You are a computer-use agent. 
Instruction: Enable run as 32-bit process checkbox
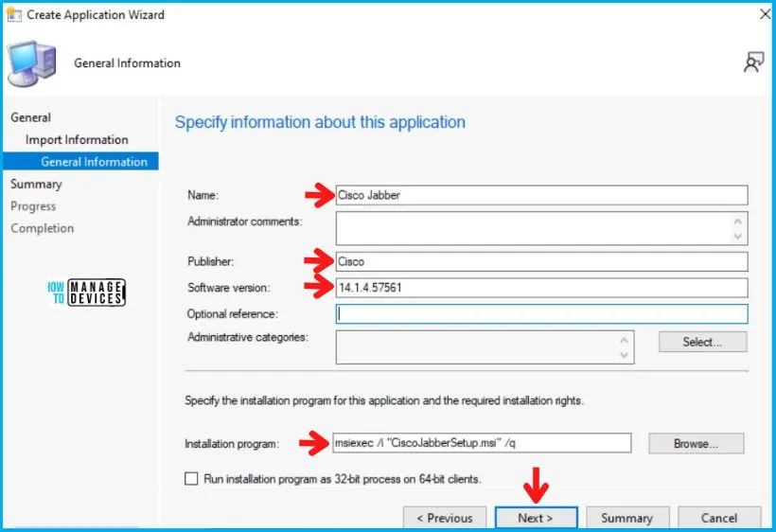coord(191,479)
